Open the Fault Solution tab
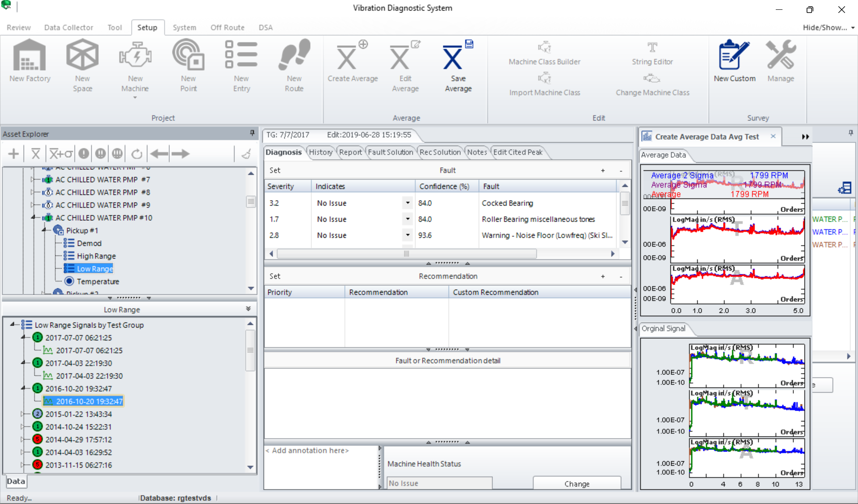The width and height of the screenshot is (858, 504). coord(391,152)
